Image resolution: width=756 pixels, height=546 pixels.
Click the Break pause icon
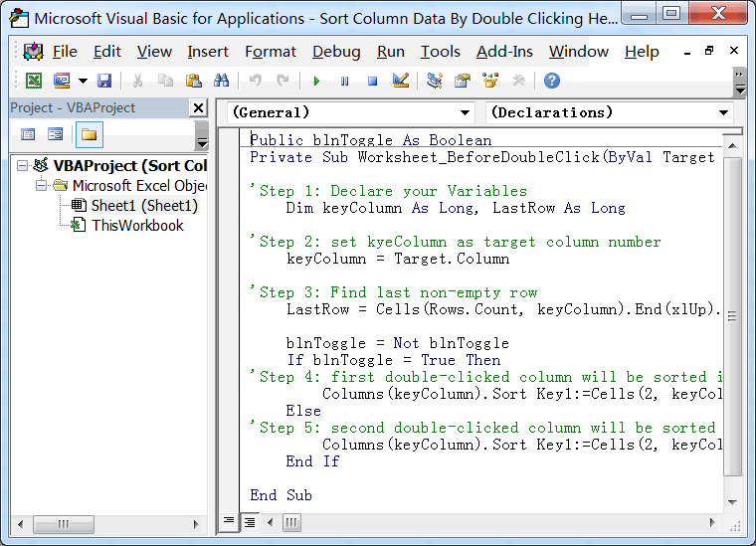coord(344,81)
